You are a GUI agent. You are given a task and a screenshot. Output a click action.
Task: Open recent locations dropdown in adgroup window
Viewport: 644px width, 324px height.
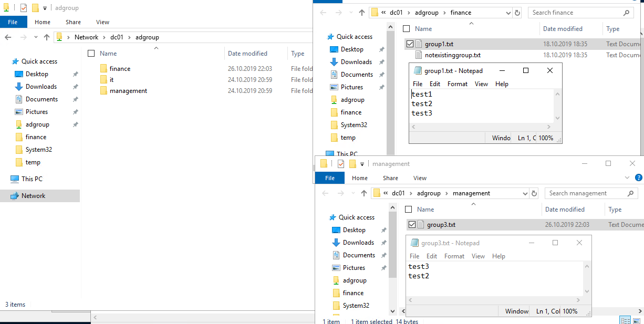[36, 37]
